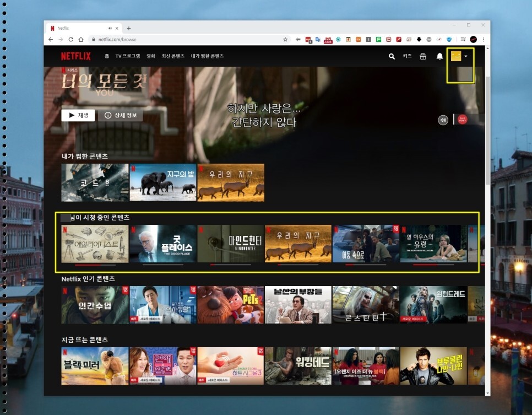Open the Gmail extension showing 2408
The width and height of the screenshot is (532, 415).
pos(328,40)
